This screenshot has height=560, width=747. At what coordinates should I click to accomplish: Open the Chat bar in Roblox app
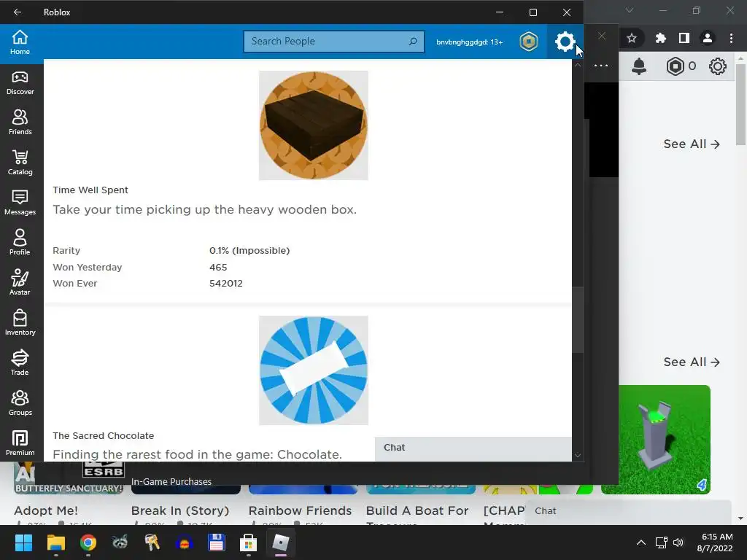tap(473, 448)
